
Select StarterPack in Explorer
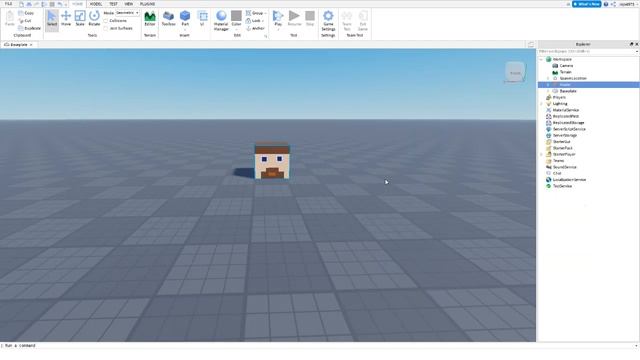(562, 148)
